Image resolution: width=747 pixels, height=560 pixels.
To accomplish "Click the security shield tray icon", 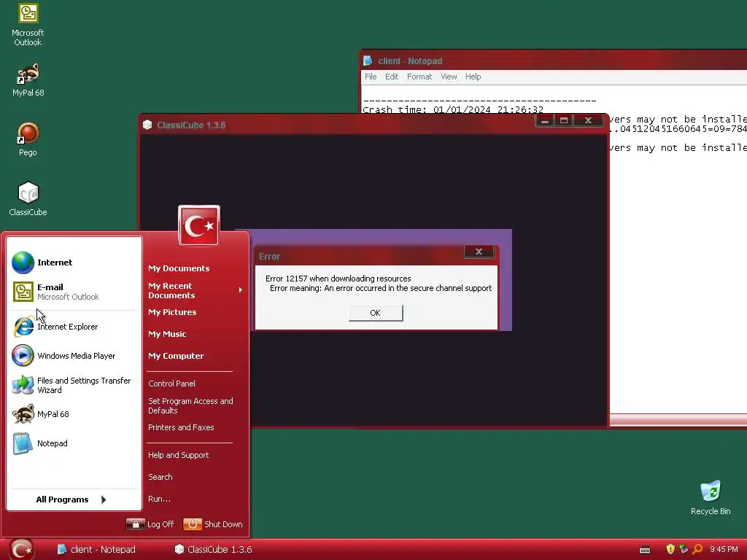I will 670,549.
